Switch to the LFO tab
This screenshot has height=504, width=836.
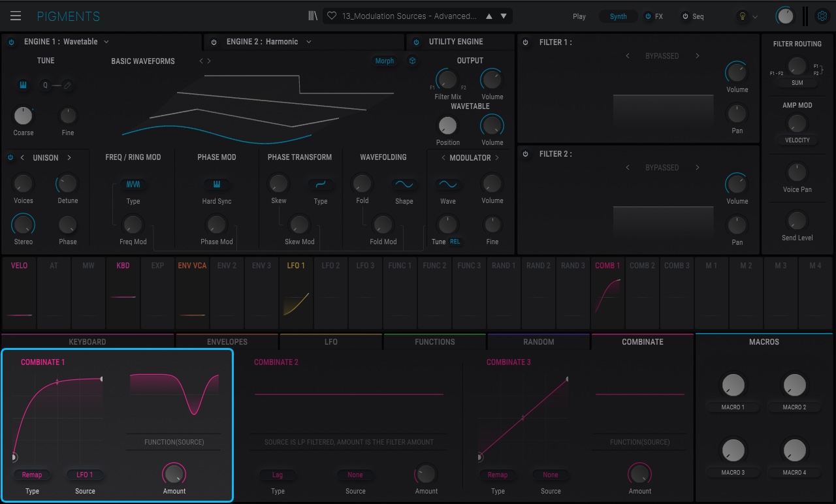point(331,341)
